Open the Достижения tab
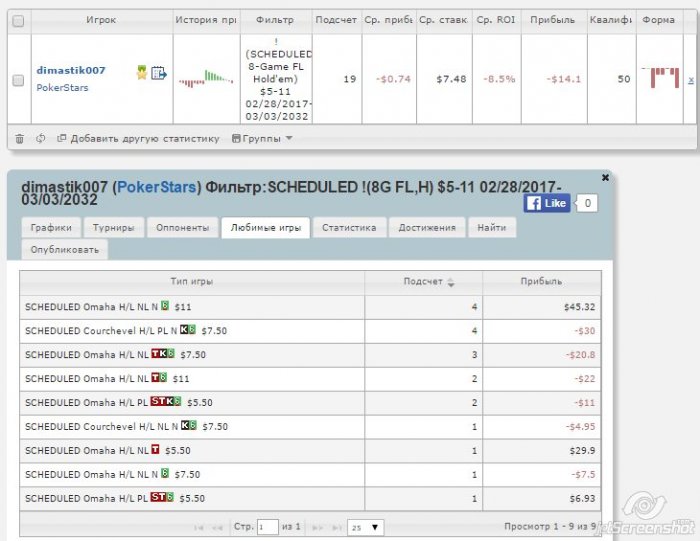 click(427, 228)
